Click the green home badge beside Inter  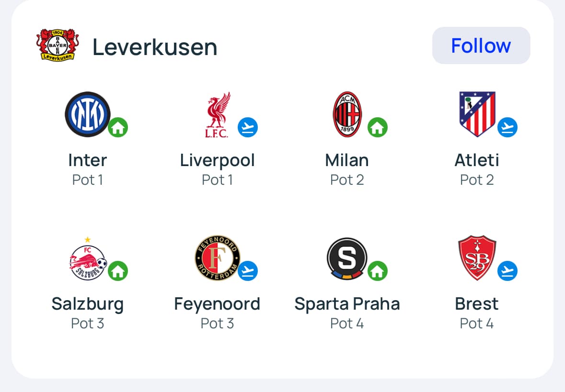tap(118, 127)
